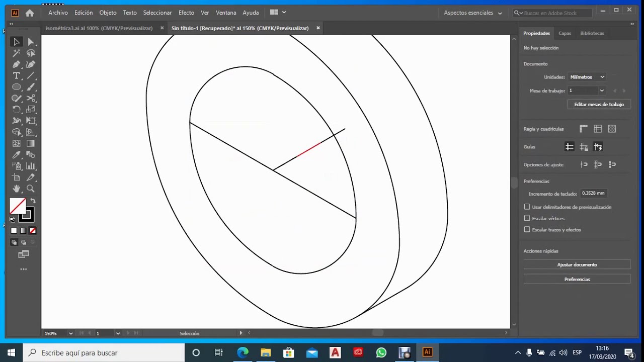
Task: Click the Incremento de teclado value field
Action: 593,194
